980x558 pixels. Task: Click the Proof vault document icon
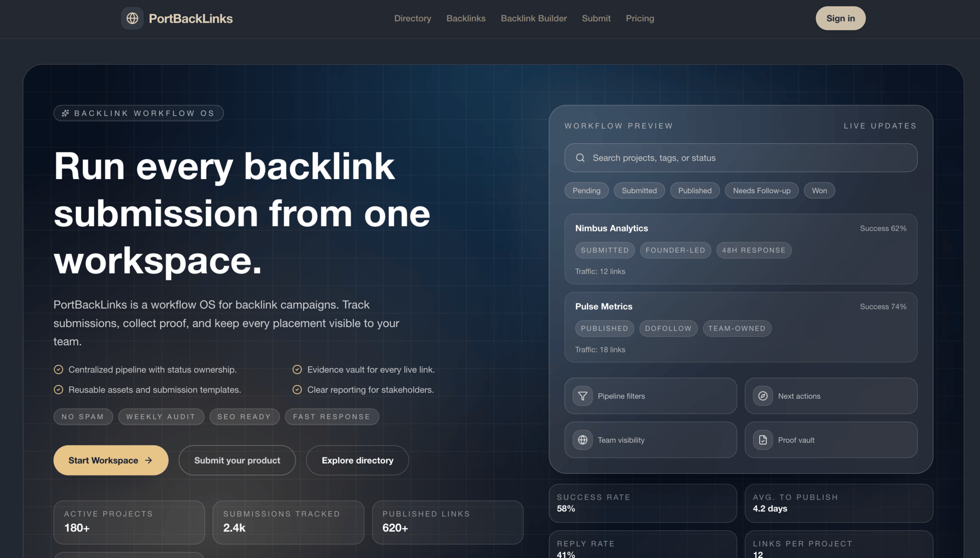(763, 440)
